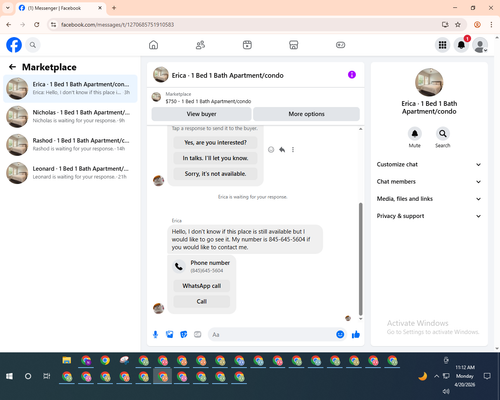Click the Call button
Image resolution: width=500 pixels, height=400 pixels.
202,301
